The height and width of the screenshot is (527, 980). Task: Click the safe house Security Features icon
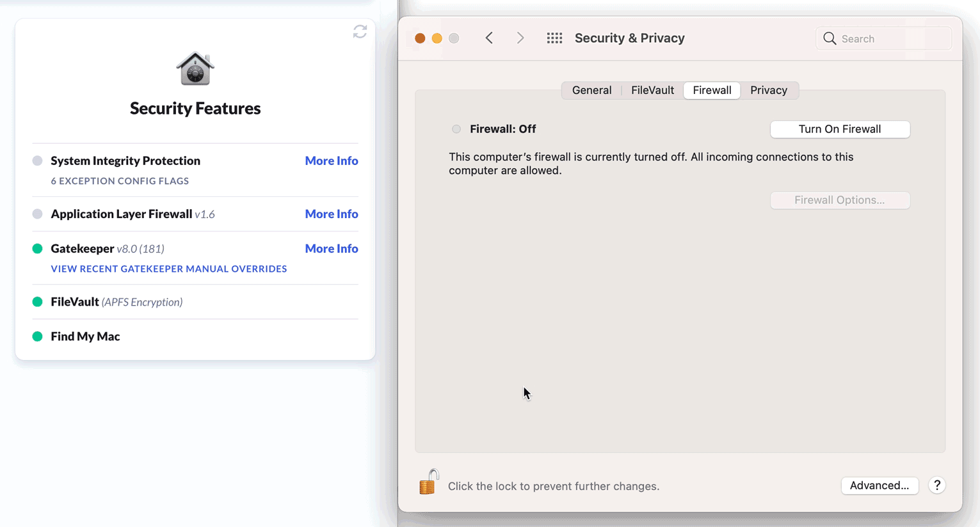click(195, 68)
